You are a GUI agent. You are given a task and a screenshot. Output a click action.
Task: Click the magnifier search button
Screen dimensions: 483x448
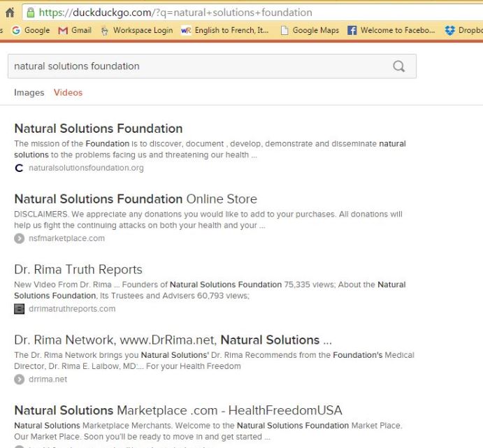[x=398, y=66]
